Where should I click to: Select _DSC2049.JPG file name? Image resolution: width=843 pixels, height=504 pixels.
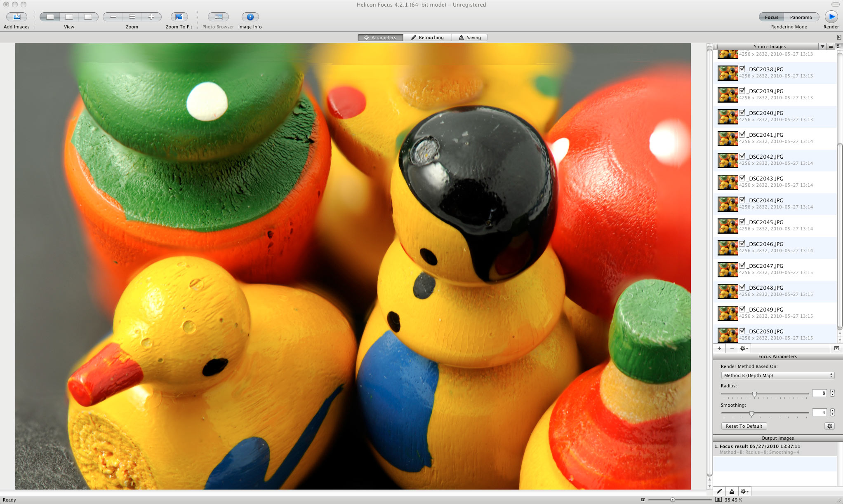tap(766, 309)
